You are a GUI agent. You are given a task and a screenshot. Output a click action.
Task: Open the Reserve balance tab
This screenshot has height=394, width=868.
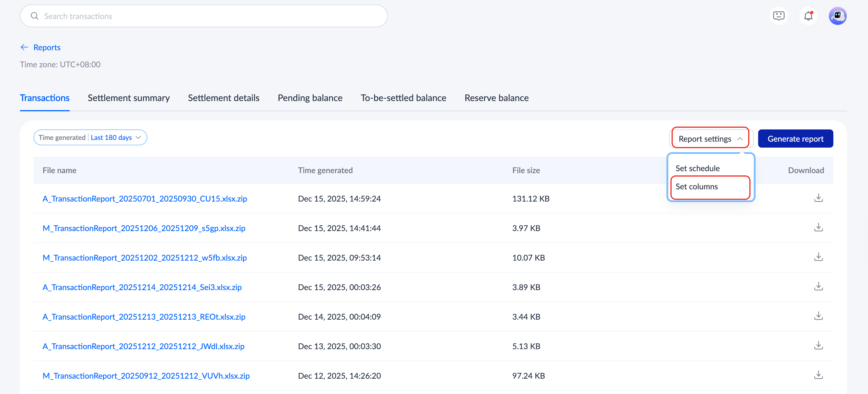[496, 98]
